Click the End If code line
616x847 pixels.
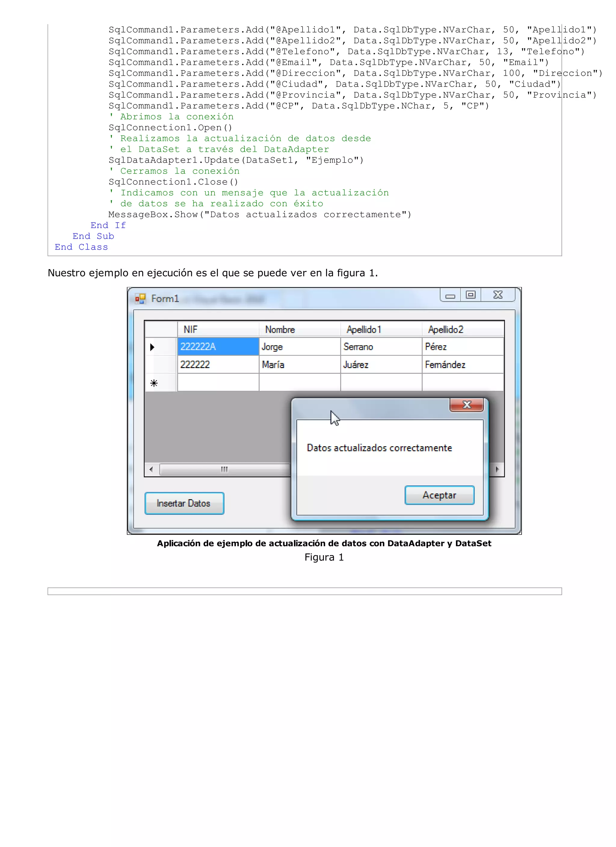[108, 225]
